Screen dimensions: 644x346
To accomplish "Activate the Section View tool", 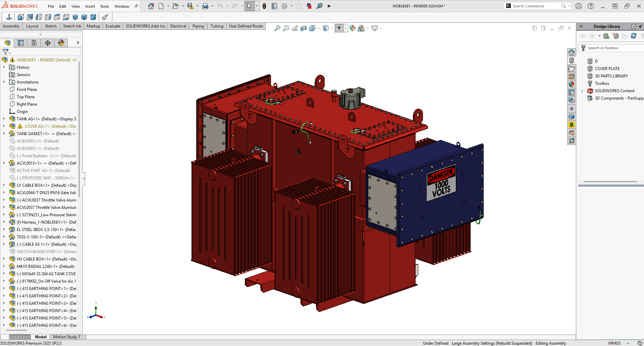I will (304, 28).
